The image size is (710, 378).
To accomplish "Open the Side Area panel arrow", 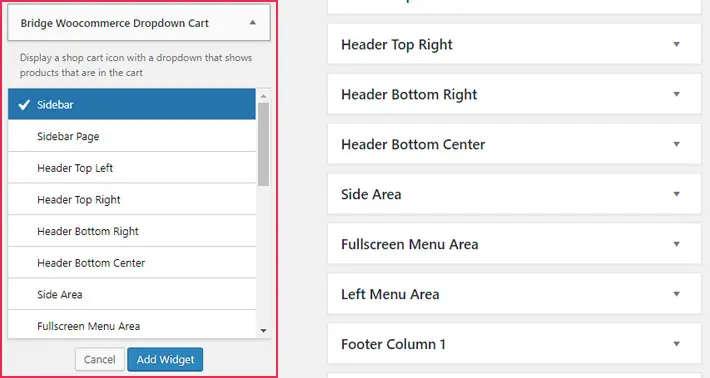I will 676,194.
